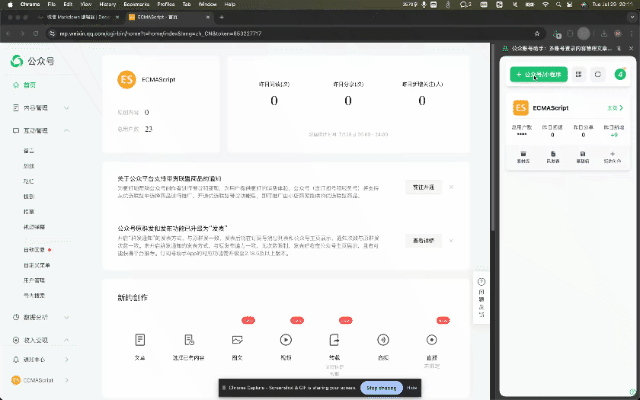Open ECMAScript 主页 chevron in side panel
This screenshot has width=640, height=400.
point(621,108)
